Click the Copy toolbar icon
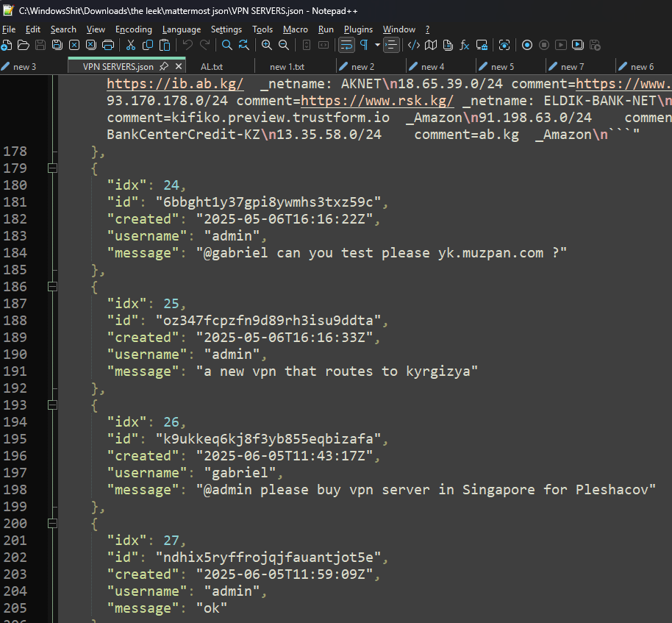672x623 pixels. click(x=148, y=45)
